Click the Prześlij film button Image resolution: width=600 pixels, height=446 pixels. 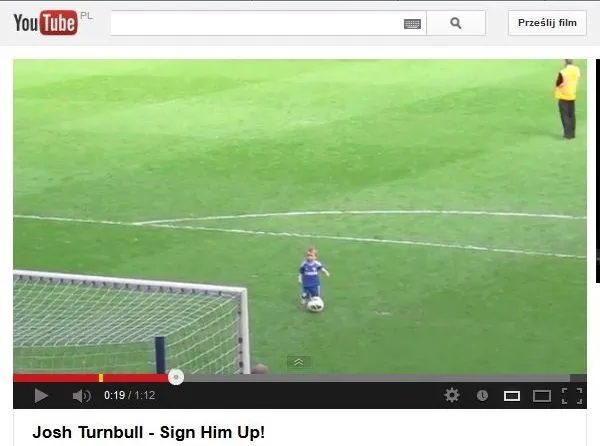(x=547, y=23)
